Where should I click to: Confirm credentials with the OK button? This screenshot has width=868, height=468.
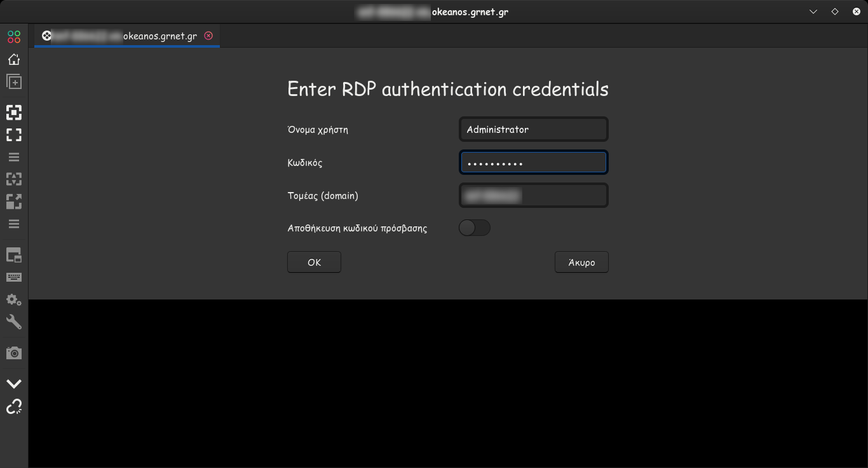pyautogui.click(x=314, y=262)
